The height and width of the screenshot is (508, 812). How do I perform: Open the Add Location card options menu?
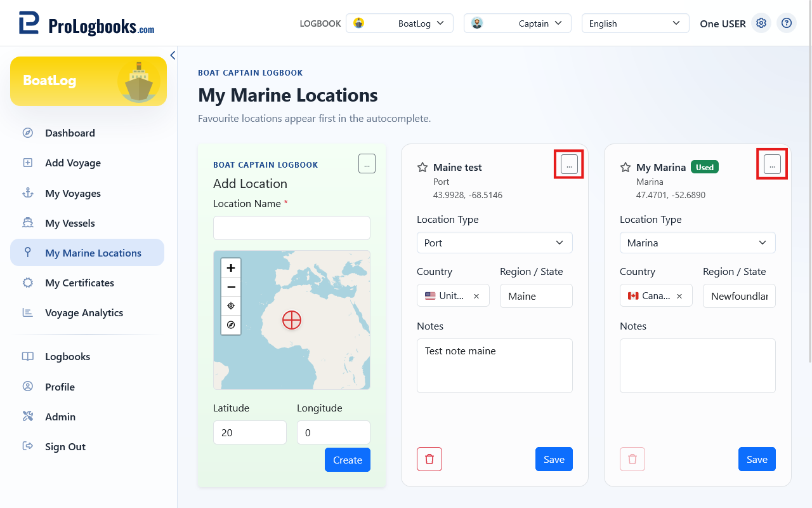(x=367, y=163)
